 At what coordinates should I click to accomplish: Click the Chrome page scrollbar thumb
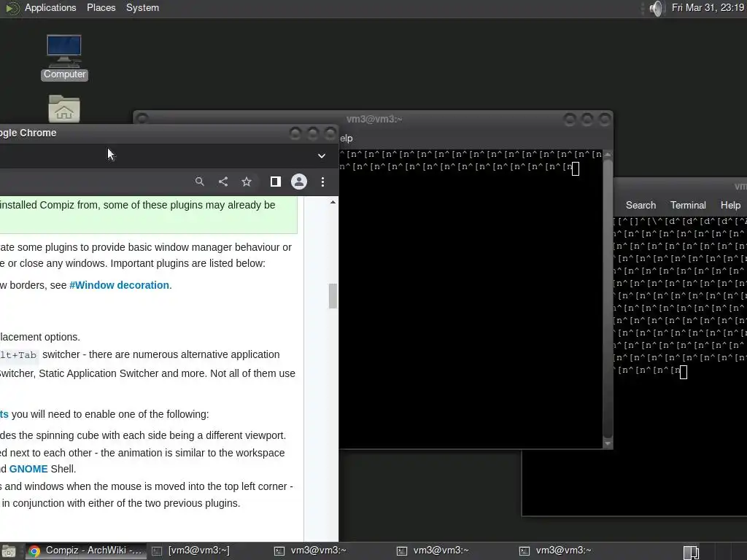click(x=333, y=296)
